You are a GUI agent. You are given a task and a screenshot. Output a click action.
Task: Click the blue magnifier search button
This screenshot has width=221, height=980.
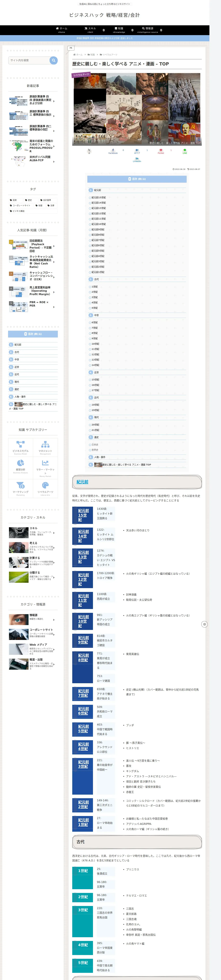pos(53,60)
